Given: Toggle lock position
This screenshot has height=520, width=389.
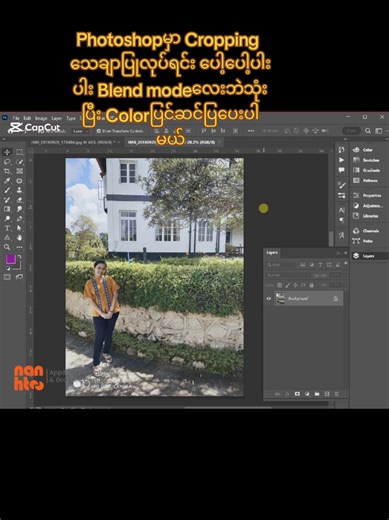Looking at the screenshot, I should coord(295,285).
